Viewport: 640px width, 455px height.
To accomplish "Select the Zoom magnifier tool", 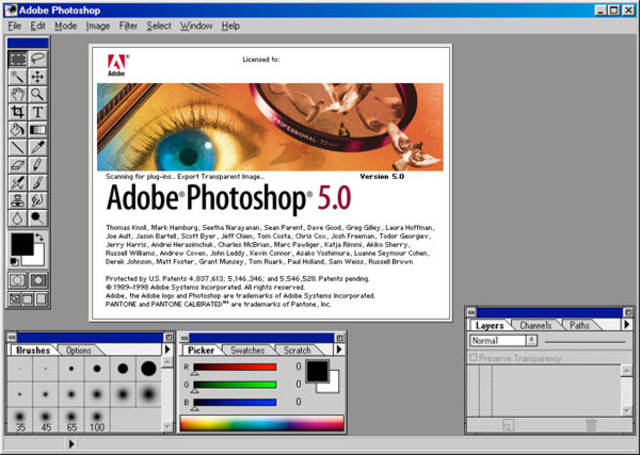I will (38, 94).
